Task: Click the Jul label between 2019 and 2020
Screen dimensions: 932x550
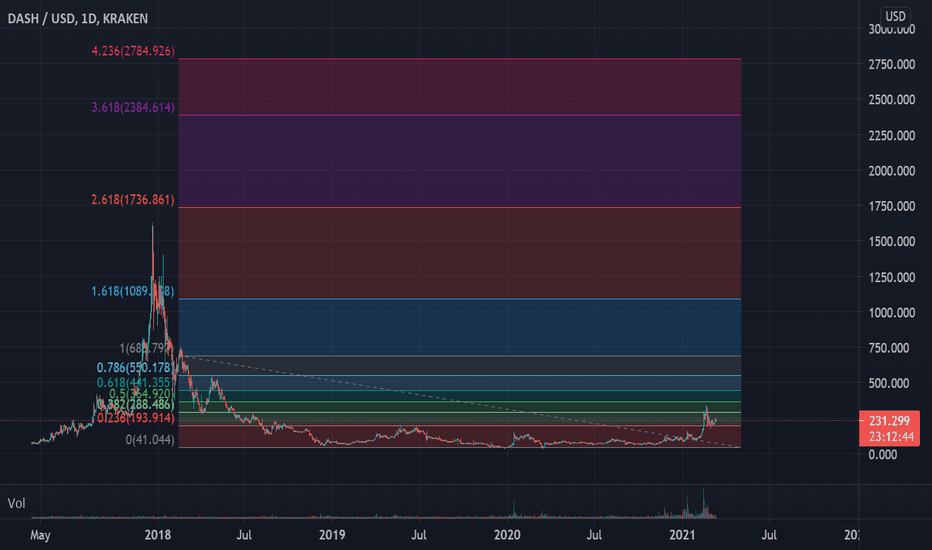Action: (x=418, y=535)
